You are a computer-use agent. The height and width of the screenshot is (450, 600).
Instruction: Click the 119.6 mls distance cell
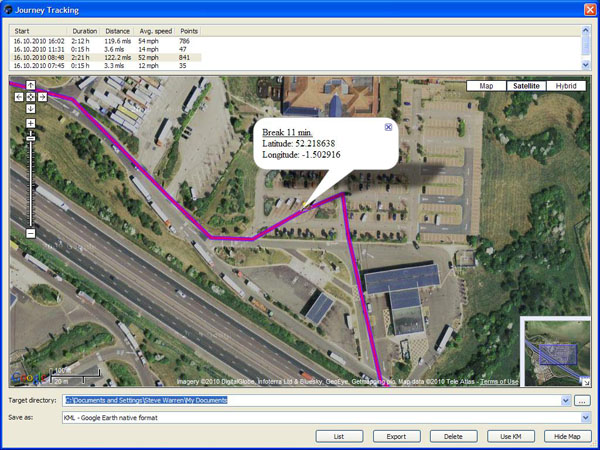point(118,41)
